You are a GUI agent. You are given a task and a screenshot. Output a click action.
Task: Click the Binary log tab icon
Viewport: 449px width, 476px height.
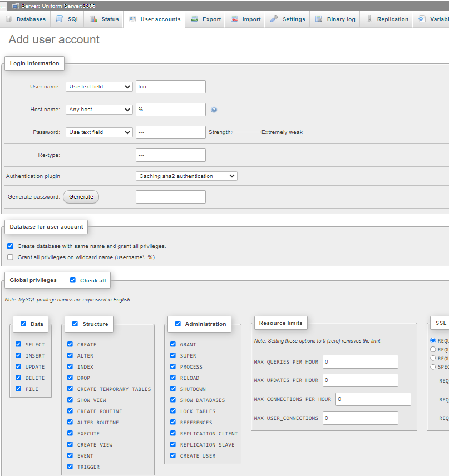click(x=319, y=19)
